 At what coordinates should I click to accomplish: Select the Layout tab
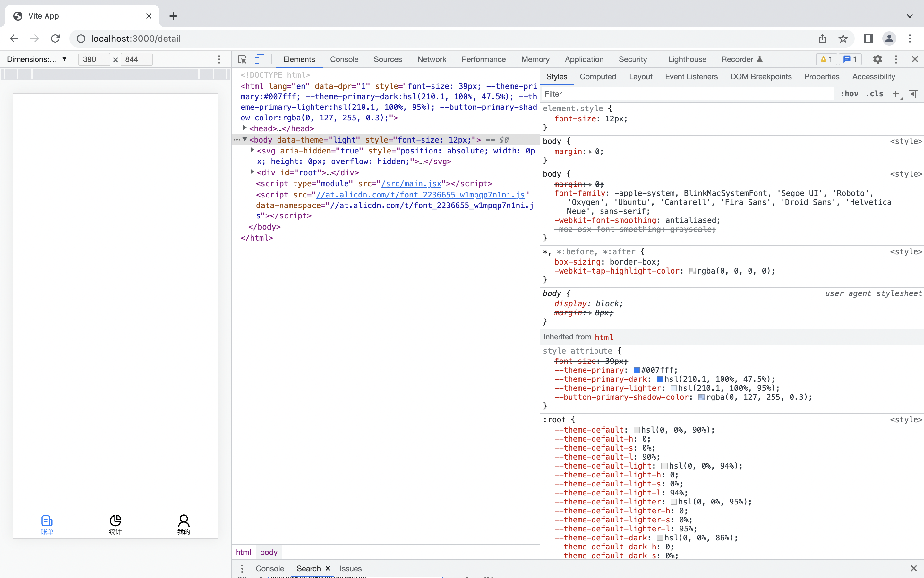(x=640, y=77)
